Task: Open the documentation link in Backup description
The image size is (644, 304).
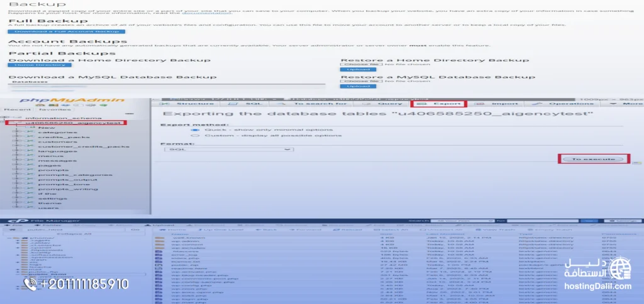Action: pos(206,13)
